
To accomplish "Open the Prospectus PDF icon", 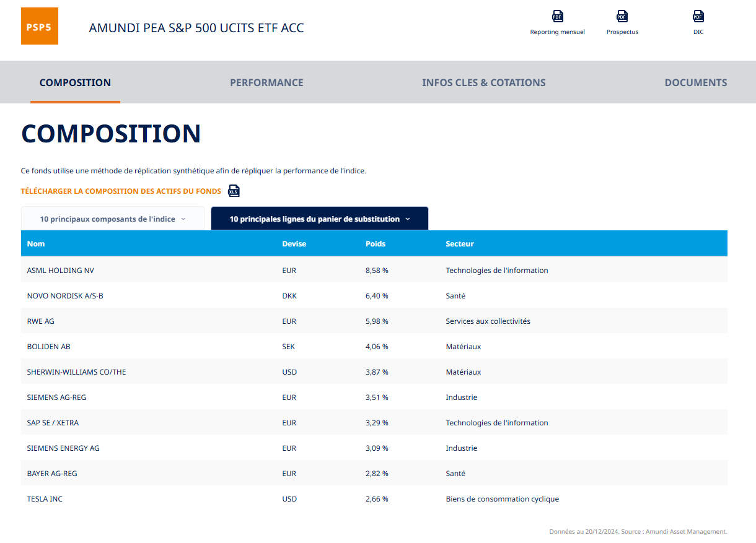I will pyautogui.click(x=622, y=16).
